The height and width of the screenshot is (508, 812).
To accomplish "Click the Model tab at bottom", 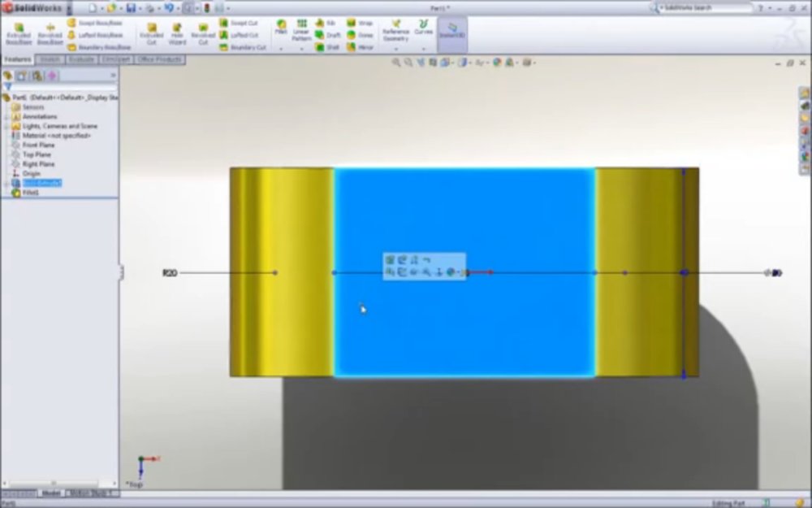I will tap(51, 493).
